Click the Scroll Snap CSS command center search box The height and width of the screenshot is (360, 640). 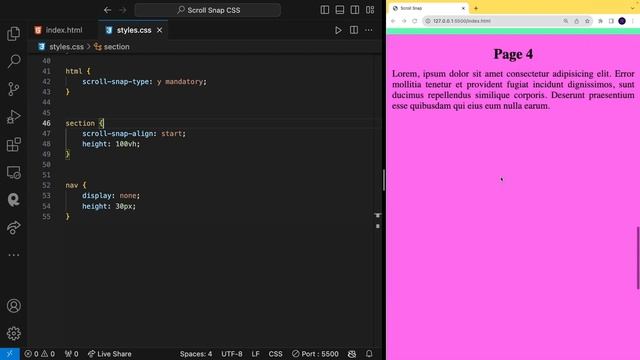208,10
